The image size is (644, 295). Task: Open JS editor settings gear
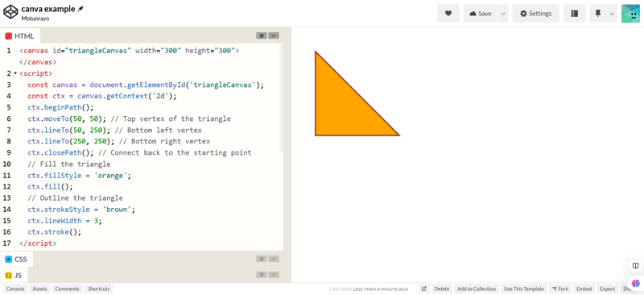coord(261,274)
